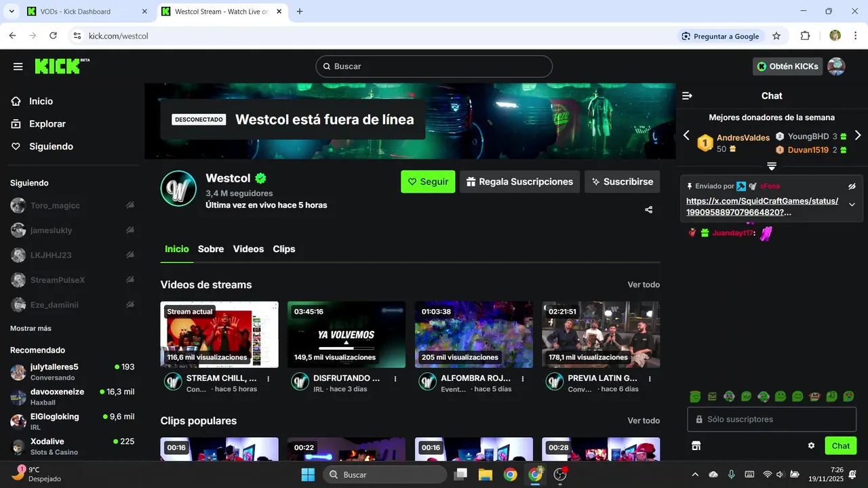Show next top donors

[858, 136]
